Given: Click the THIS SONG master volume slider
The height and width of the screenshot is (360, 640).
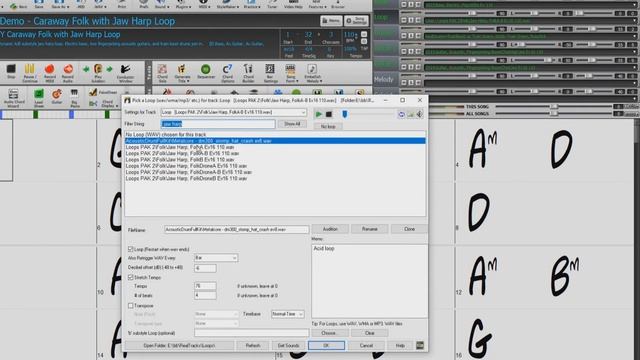Looking at the screenshot, I should tap(553, 107).
